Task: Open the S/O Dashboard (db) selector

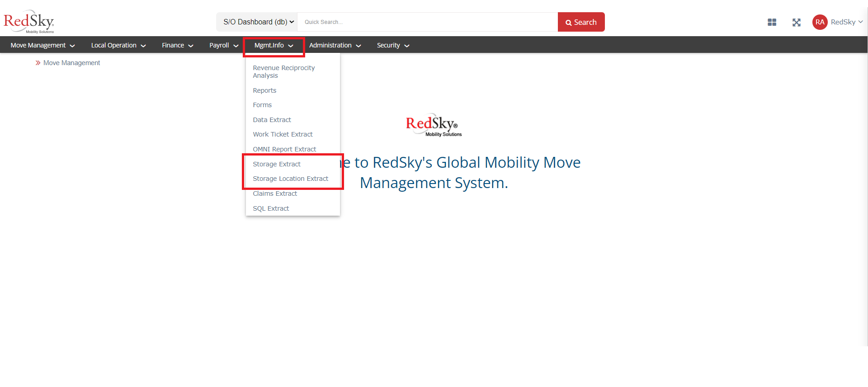Action: point(257,22)
